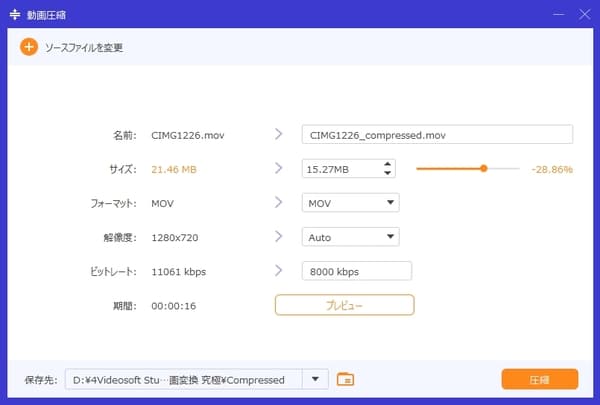Click the orange plus add source icon
600x405 pixels.
pos(29,47)
